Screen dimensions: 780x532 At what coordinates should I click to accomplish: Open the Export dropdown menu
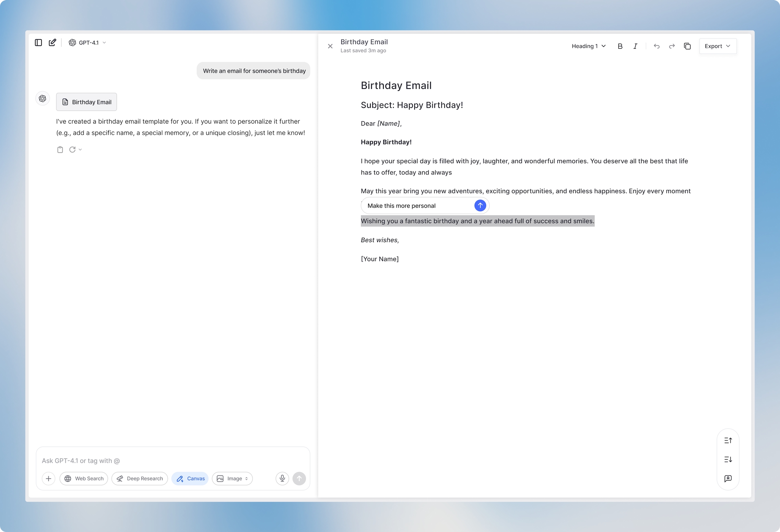[717, 46]
